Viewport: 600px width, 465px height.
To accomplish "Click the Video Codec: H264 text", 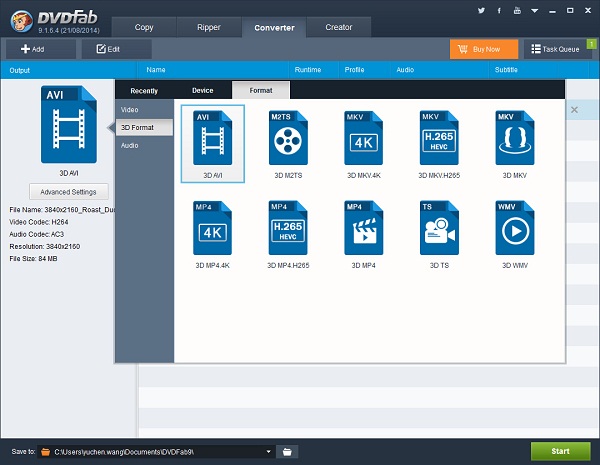I will coord(39,222).
